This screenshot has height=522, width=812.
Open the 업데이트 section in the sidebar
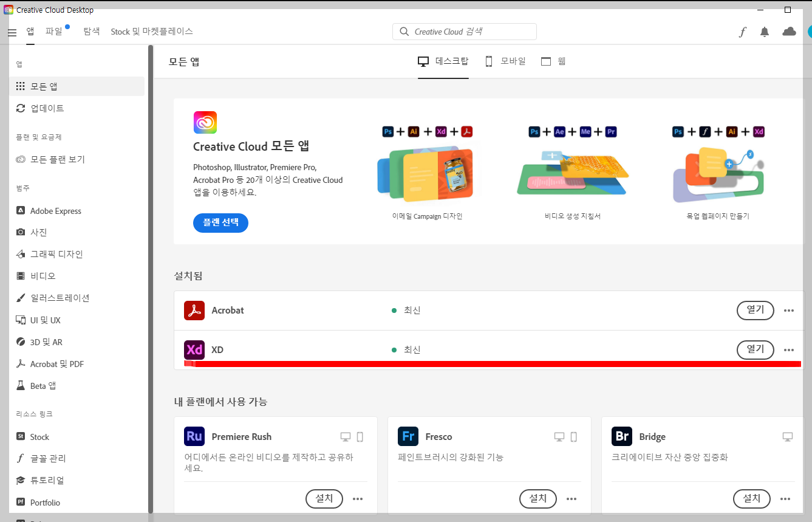pyautogui.click(x=45, y=108)
